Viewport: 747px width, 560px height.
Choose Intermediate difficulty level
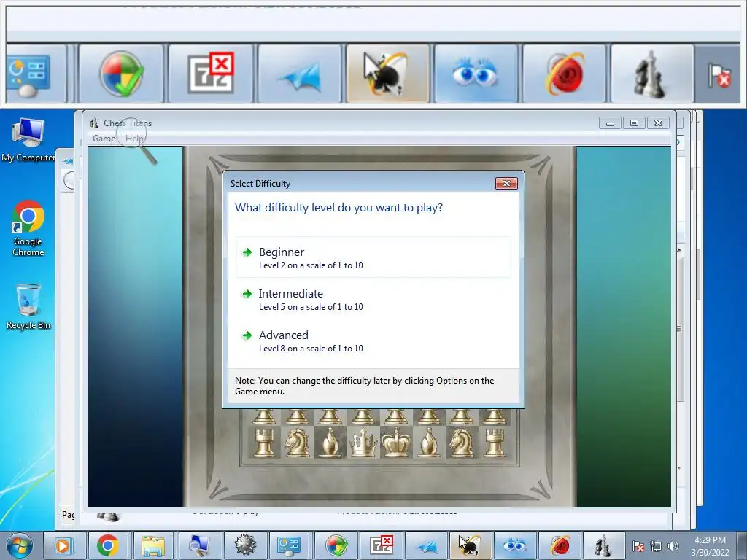coord(373,299)
